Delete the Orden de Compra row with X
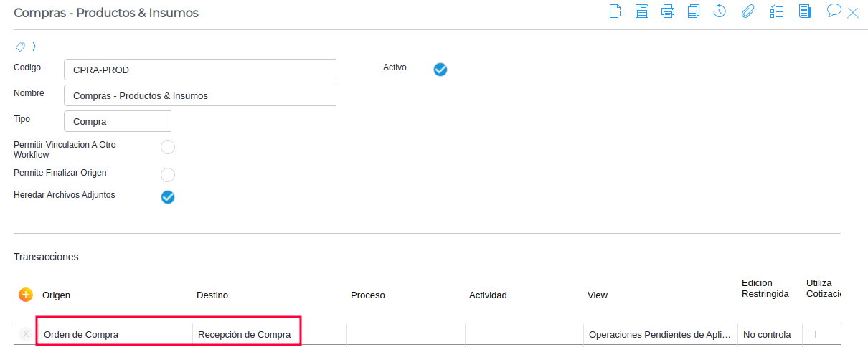The height and width of the screenshot is (347, 868). (26, 334)
